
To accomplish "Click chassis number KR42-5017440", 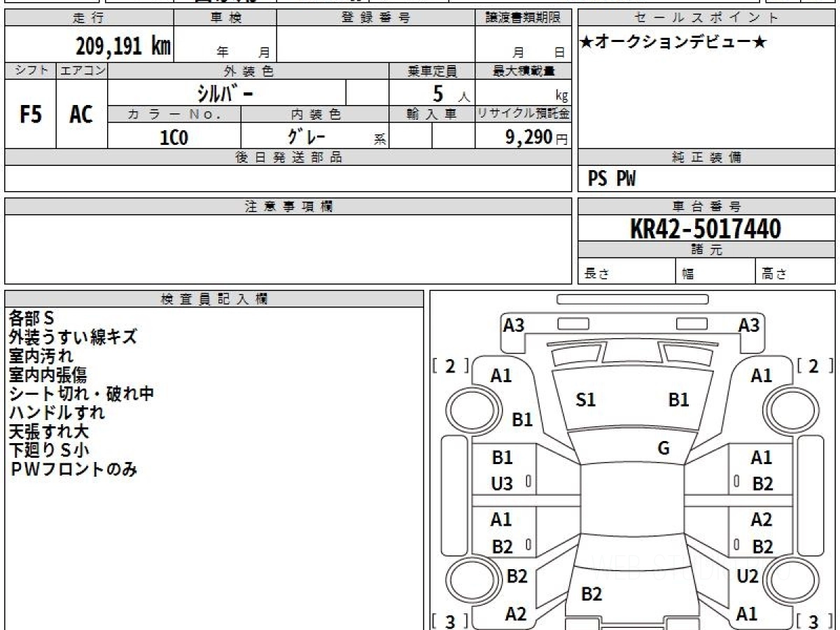I will [x=706, y=228].
